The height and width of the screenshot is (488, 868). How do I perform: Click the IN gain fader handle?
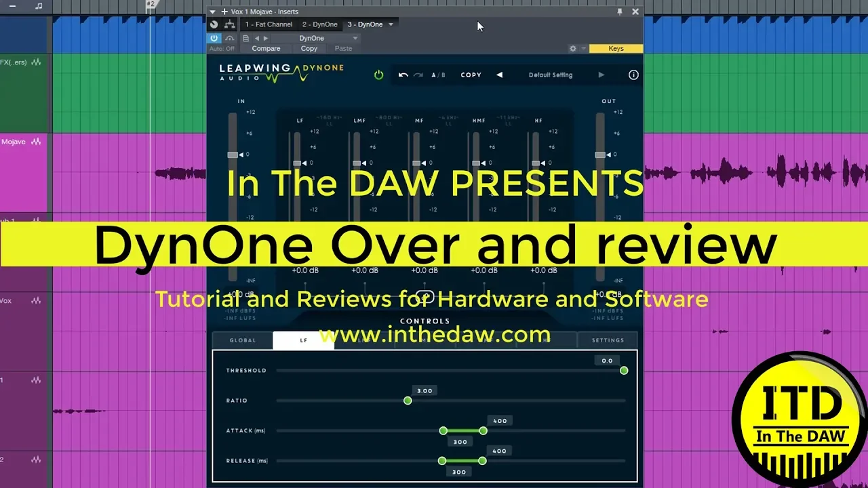[x=233, y=155]
